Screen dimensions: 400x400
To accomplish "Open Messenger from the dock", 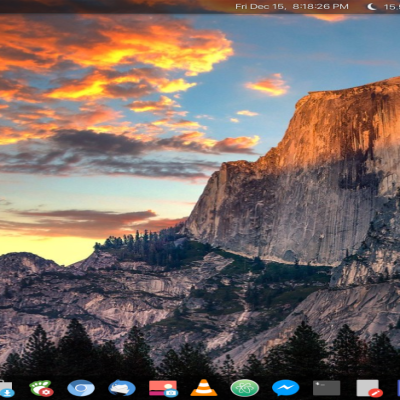I will tap(286, 388).
